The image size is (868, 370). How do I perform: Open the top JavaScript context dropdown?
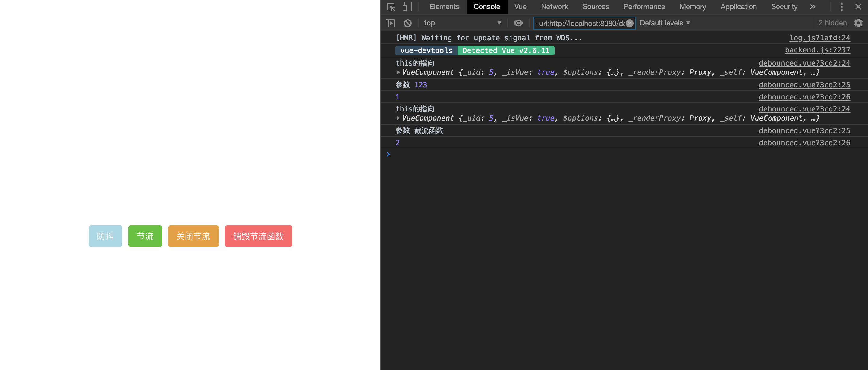pos(462,23)
